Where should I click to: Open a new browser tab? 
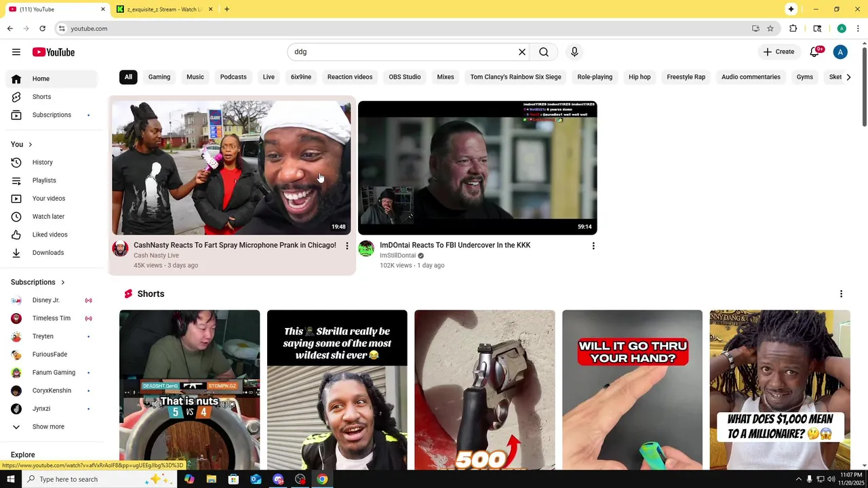click(x=226, y=9)
